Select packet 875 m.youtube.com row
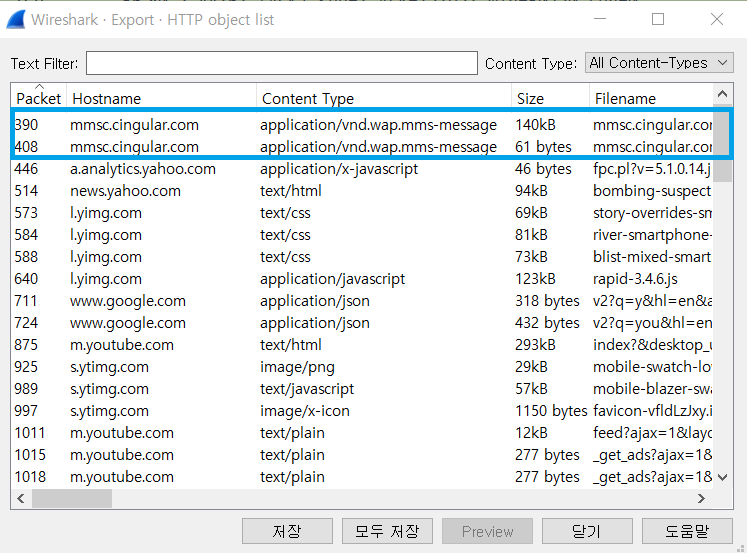Image resolution: width=747 pixels, height=553 pixels. click(x=363, y=344)
